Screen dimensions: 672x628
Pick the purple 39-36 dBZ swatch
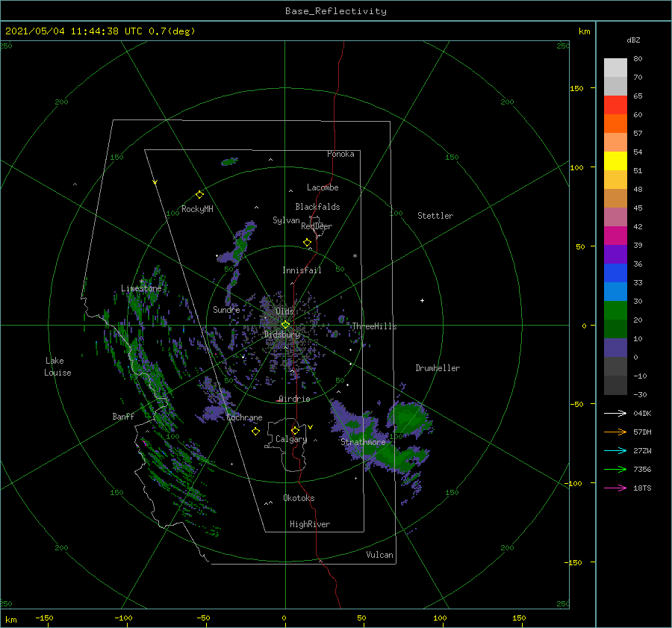615,255
